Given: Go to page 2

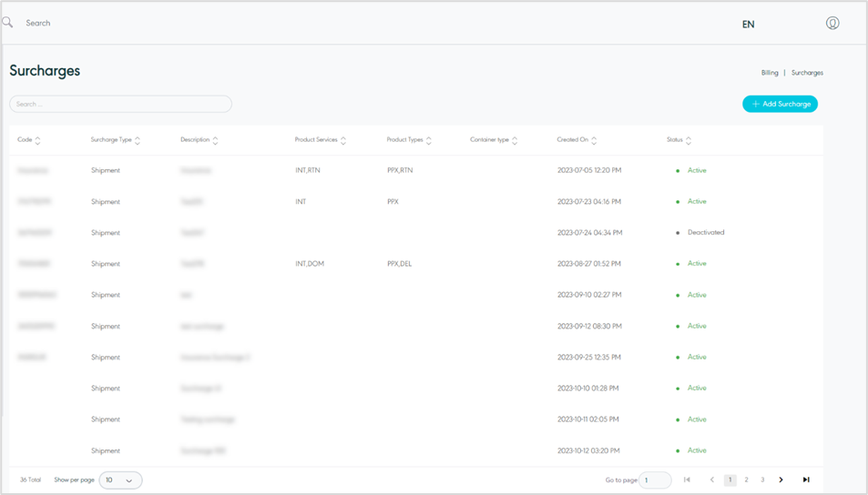Looking at the screenshot, I should click(746, 480).
